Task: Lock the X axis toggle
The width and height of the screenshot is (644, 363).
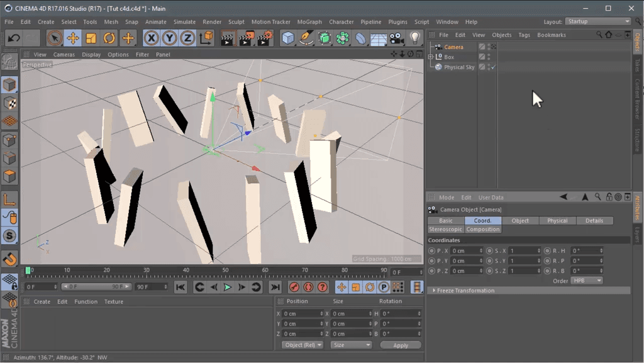Action: coord(152,38)
